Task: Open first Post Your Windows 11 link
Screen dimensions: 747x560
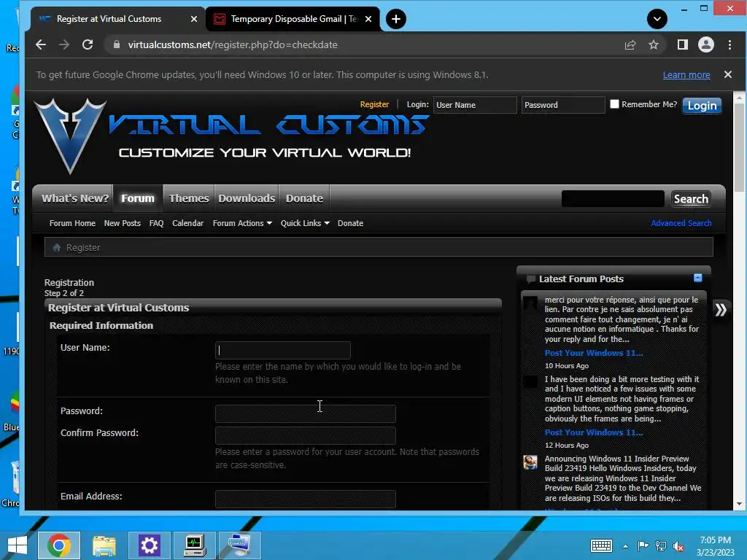Action: [x=594, y=353]
